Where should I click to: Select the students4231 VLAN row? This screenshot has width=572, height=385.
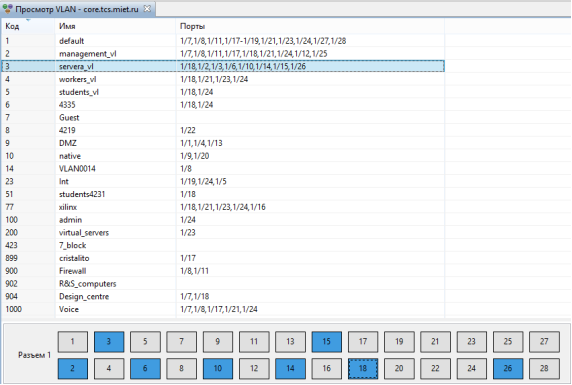pos(223,194)
